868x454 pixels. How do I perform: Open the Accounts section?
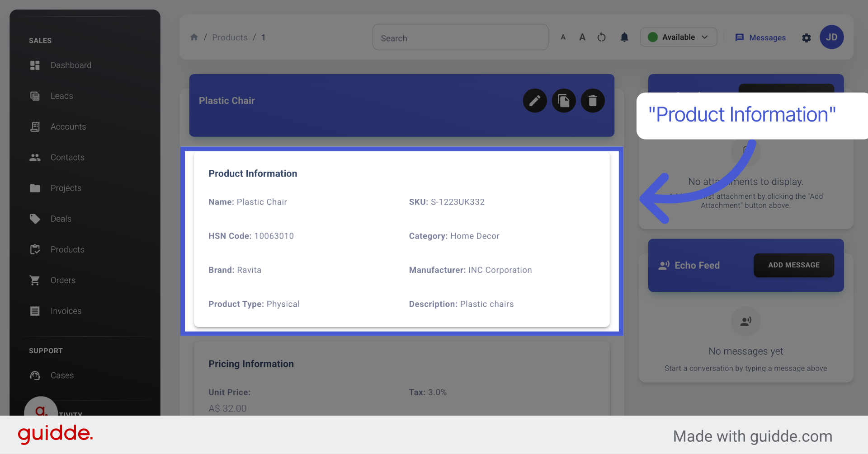(68, 126)
